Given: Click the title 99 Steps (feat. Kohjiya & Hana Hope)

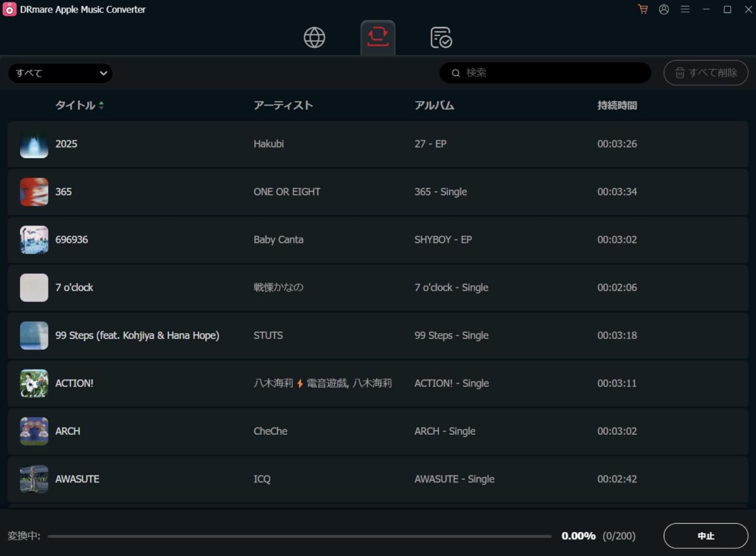Looking at the screenshot, I should click(137, 336).
